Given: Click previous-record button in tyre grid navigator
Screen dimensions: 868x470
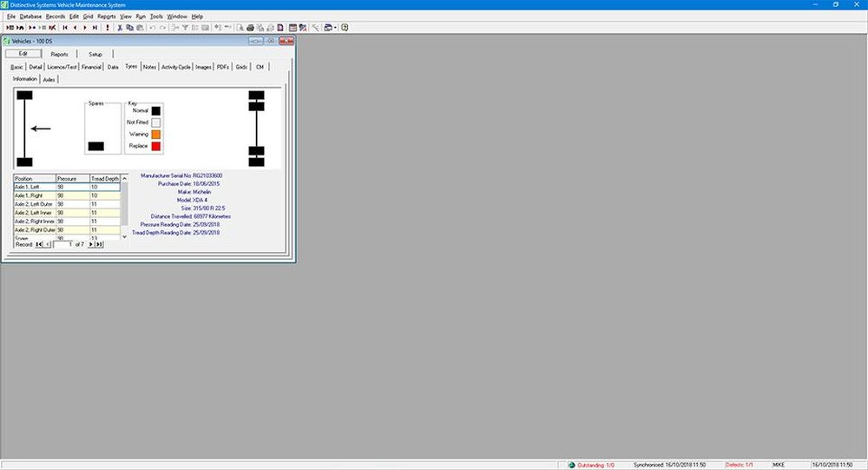Looking at the screenshot, I should pos(48,244).
